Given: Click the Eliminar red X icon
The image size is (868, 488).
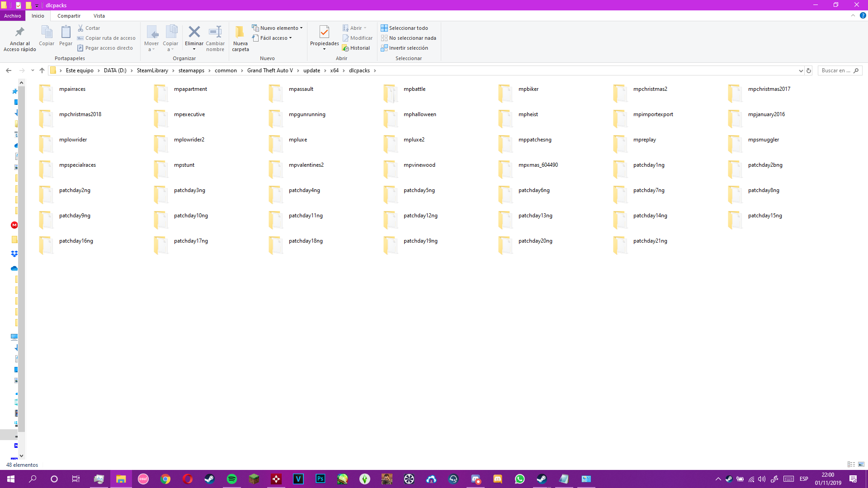Looking at the screenshot, I should (194, 32).
